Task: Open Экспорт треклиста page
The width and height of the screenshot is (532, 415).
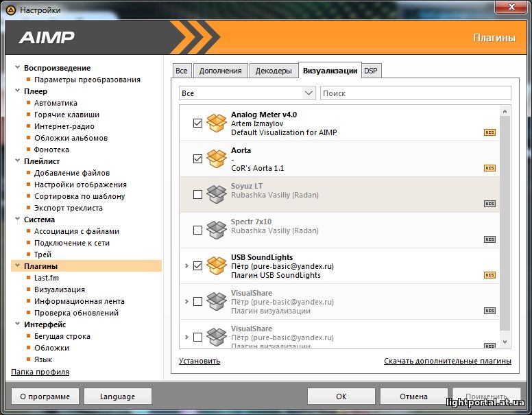Action: (69, 208)
